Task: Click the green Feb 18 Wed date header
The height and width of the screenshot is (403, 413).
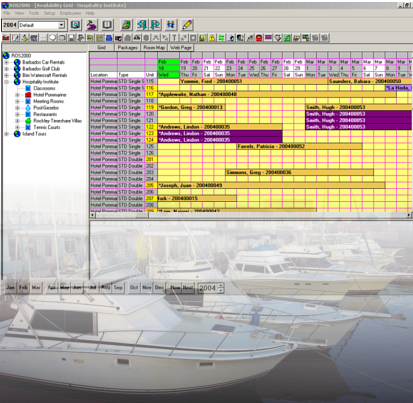Action: (x=168, y=68)
